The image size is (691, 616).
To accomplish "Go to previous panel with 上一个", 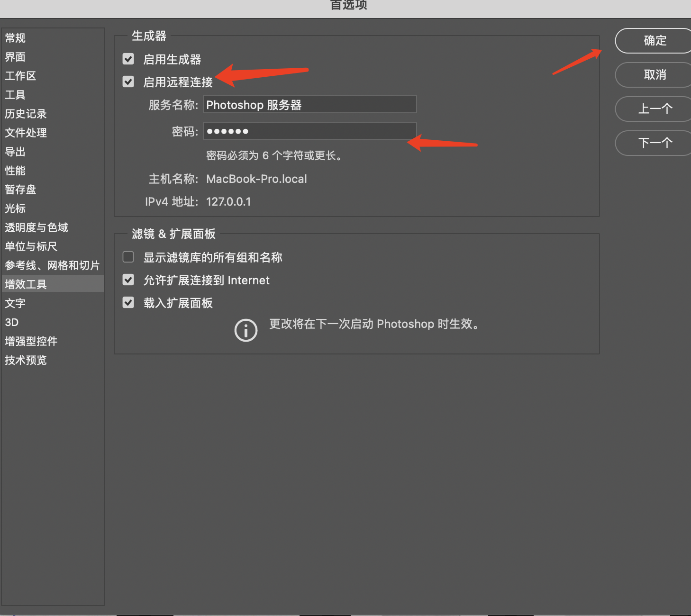I will coord(654,109).
